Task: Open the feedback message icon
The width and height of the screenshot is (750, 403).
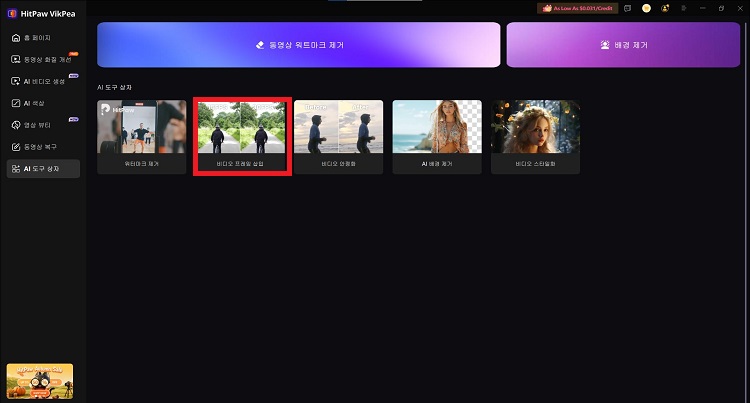Action: click(628, 8)
